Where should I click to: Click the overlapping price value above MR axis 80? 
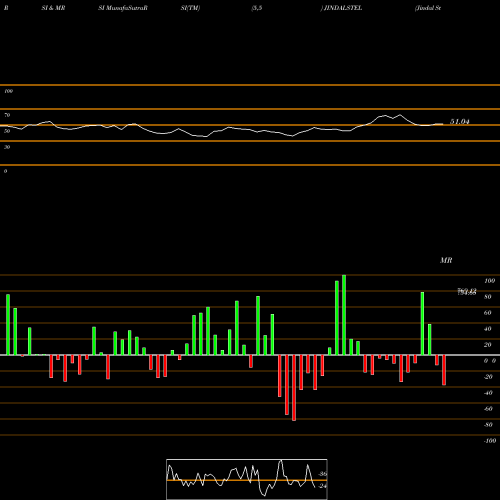pyautogui.click(x=467, y=292)
